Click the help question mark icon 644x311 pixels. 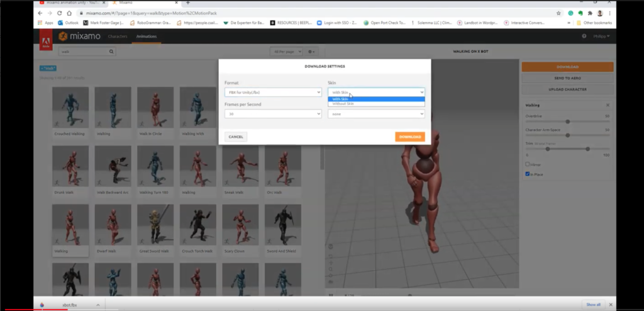tap(584, 37)
